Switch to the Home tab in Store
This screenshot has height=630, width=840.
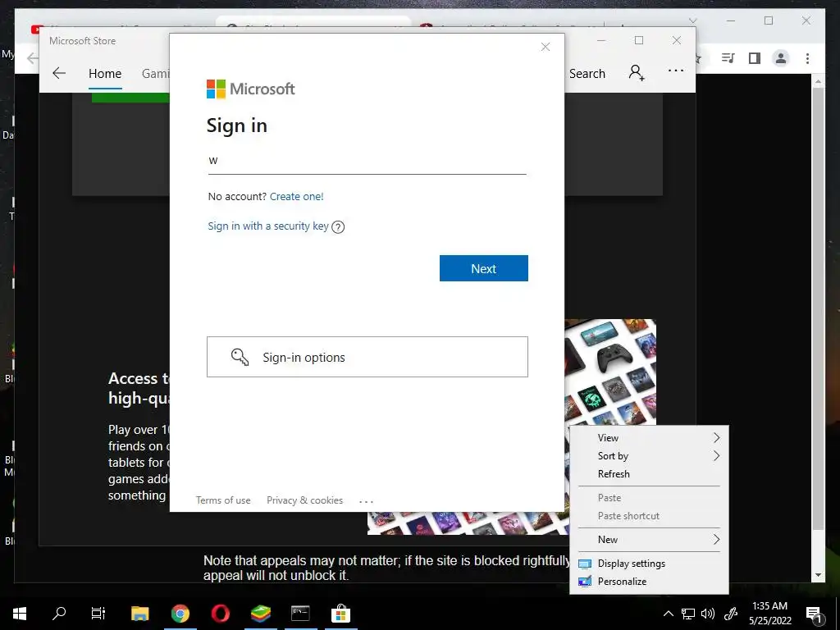click(x=105, y=74)
